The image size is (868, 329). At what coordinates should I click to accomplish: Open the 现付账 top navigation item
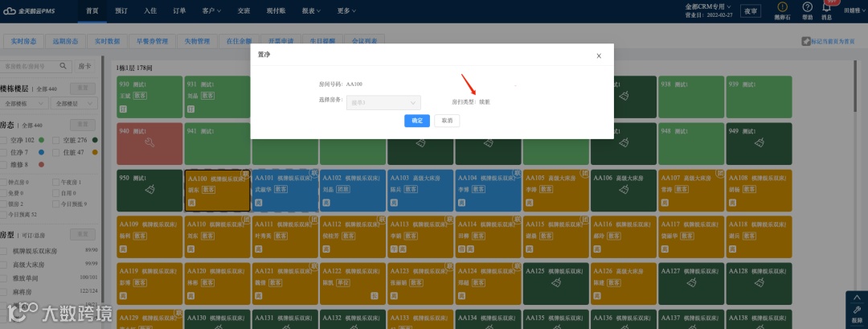pos(276,10)
